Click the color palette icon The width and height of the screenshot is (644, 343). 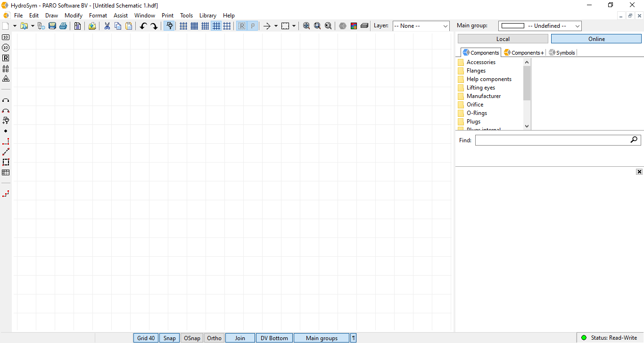coord(354,26)
